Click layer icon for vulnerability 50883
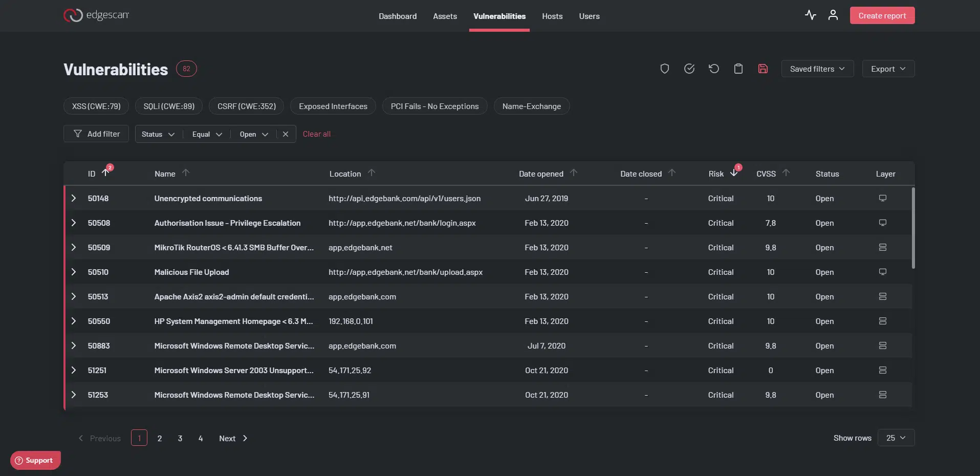980x476 pixels. tap(883, 345)
